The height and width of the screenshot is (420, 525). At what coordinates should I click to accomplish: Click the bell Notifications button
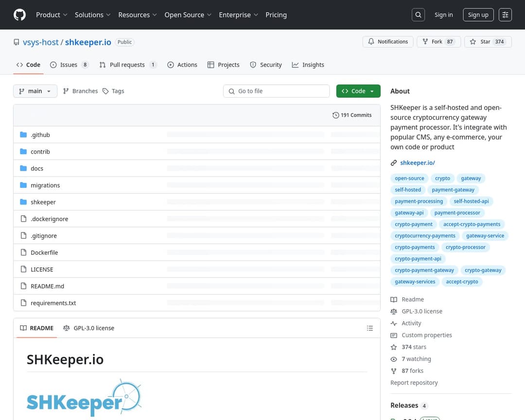click(388, 42)
